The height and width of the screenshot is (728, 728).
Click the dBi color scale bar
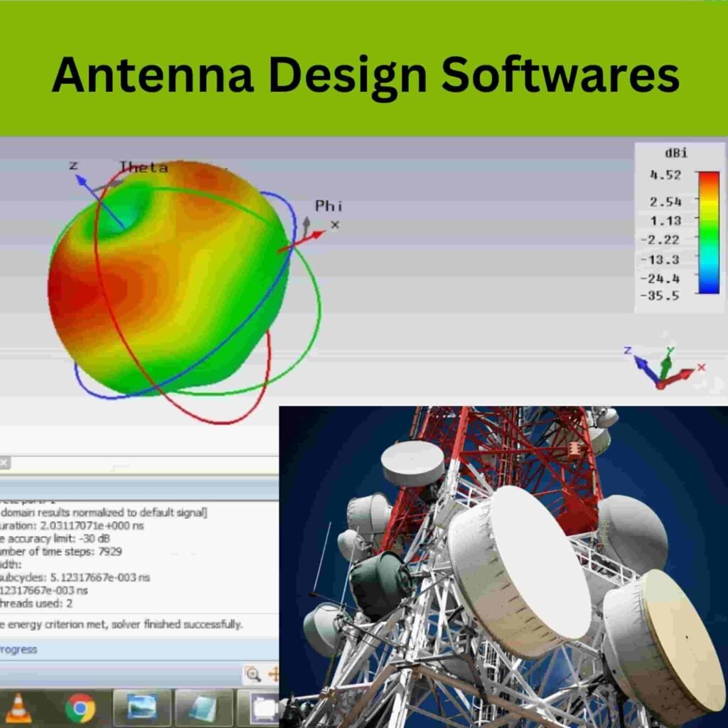point(708,232)
